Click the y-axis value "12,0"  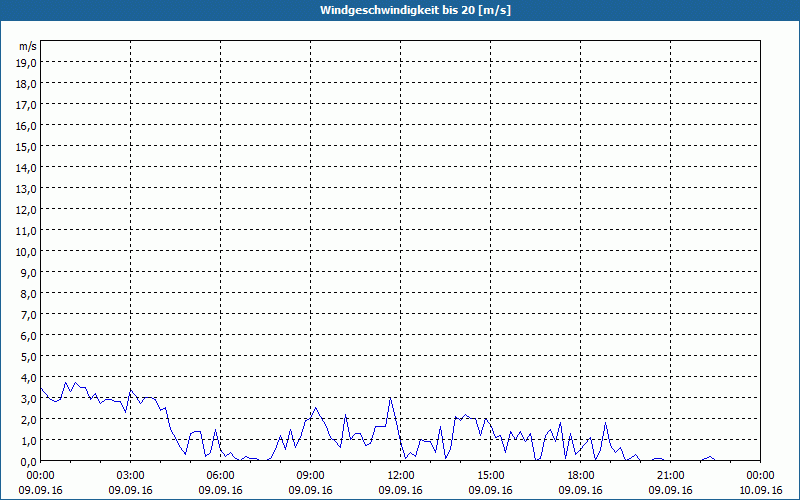tap(27, 210)
